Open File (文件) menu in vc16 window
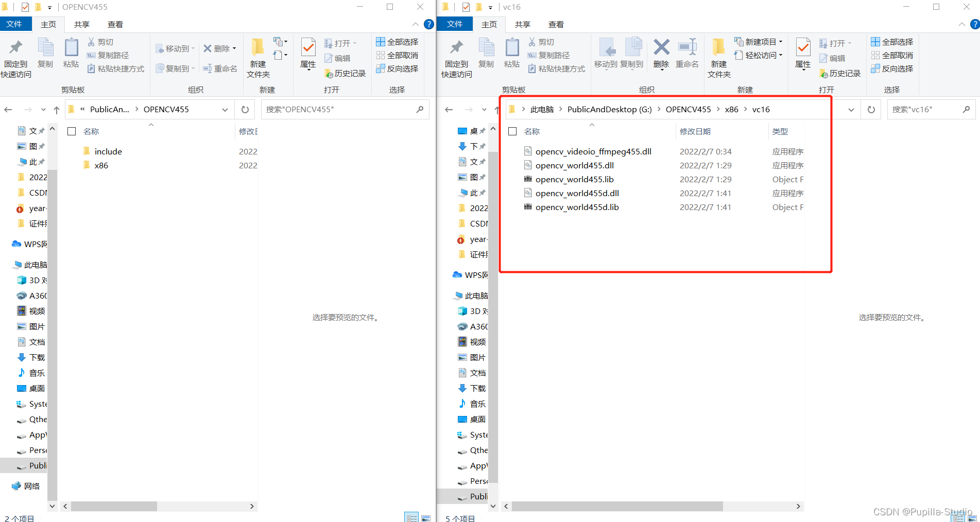980x522 pixels. (x=455, y=24)
